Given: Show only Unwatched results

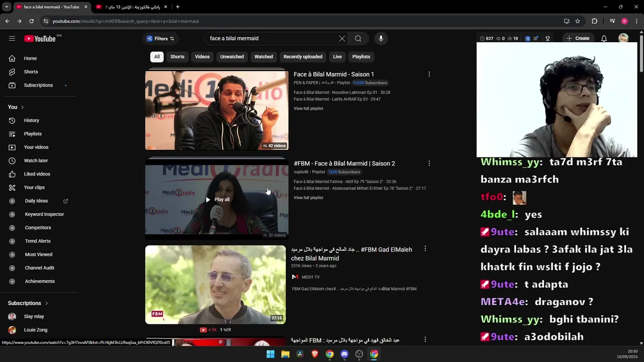Looking at the screenshot, I should [x=232, y=57].
